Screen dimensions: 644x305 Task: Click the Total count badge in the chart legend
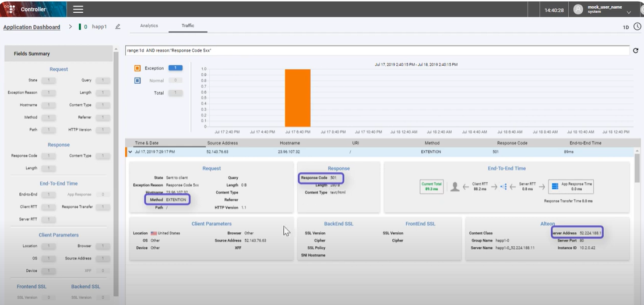(x=175, y=93)
